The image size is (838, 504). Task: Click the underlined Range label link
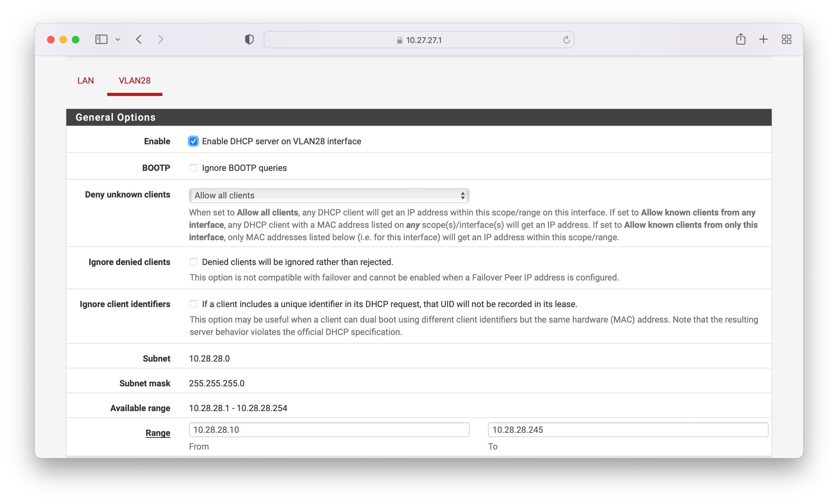click(158, 433)
